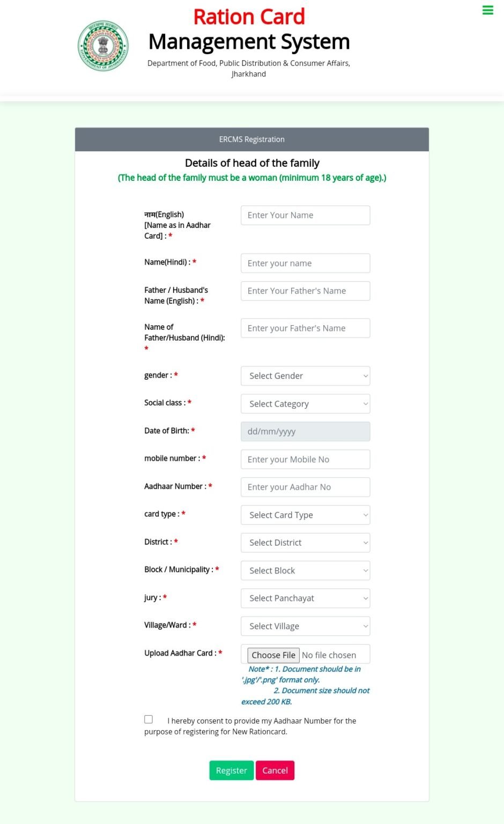Select the Name in Hindi input field
The image size is (504, 824).
tap(305, 263)
